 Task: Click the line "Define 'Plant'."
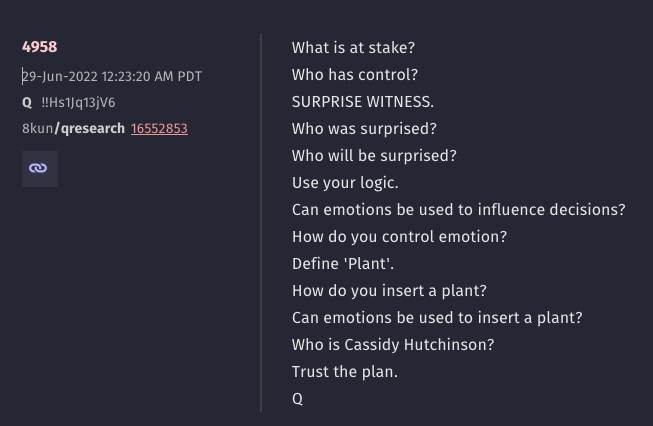(343, 264)
